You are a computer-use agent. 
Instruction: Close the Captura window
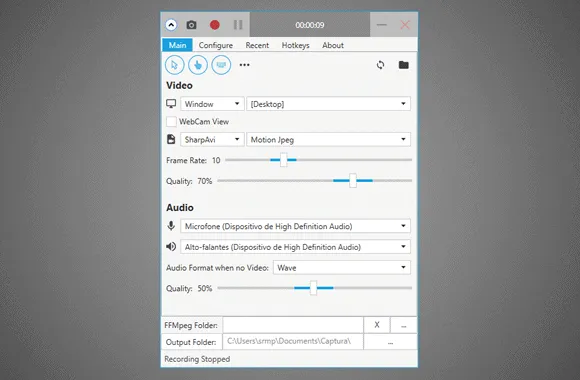405,25
